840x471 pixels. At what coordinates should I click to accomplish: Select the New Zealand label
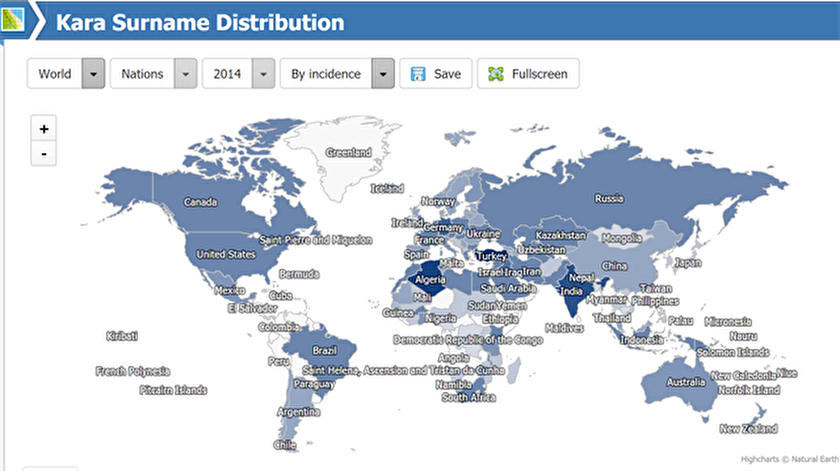(748, 429)
